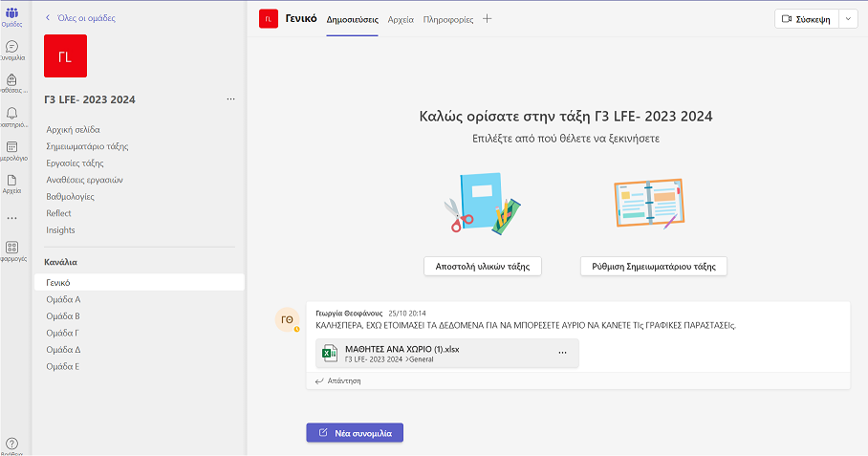Open the Calendar (Ημερολόγιο) sidebar icon
Image resolution: width=868 pixels, height=456 pixels.
point(11,148)
